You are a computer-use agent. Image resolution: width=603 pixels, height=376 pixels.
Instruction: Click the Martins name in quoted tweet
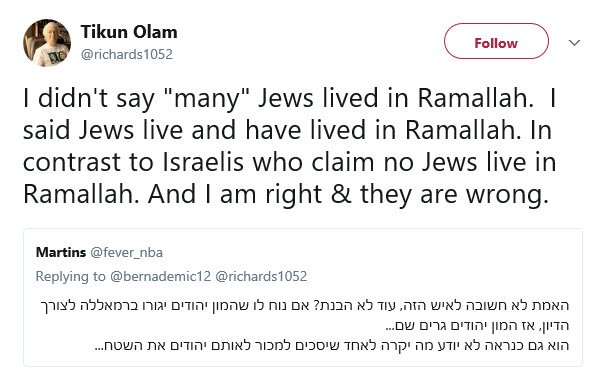pos(61,252)
